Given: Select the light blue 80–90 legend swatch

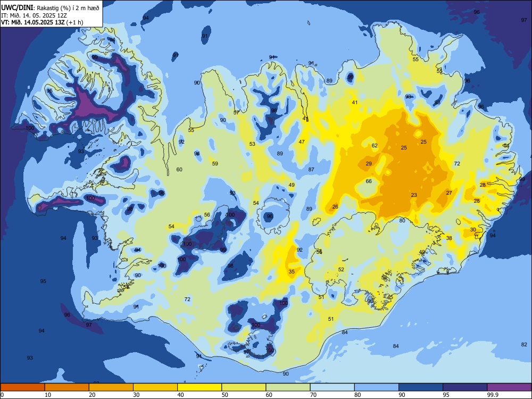Looking at the screenshot, I should pos(377,387).
